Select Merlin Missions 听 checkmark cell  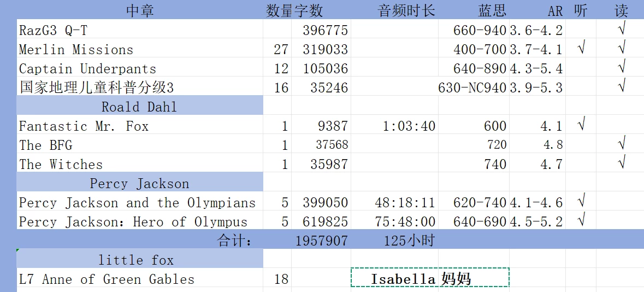click(581, 49)
